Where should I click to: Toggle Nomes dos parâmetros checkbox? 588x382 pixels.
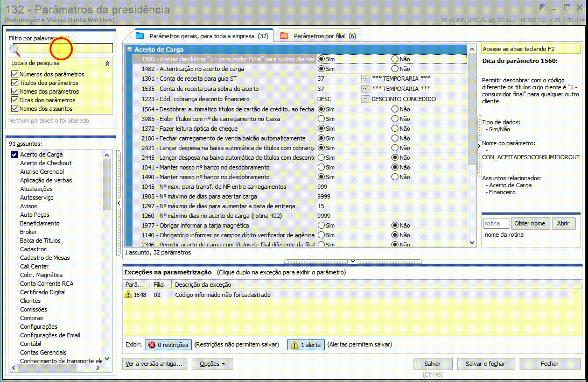pyautogui.click(x=15, y=91)
